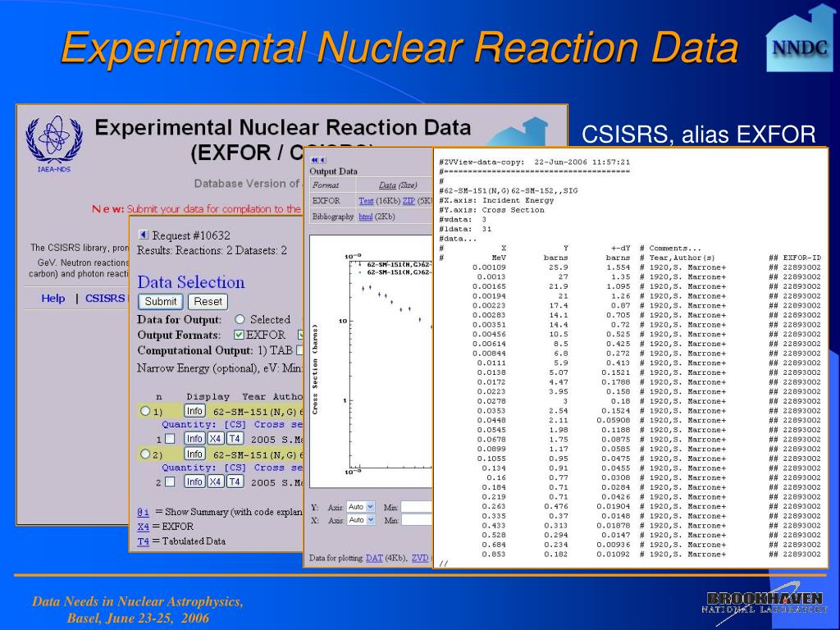
Task: Click the '#62-SM-151(N,G)62-SM-152,,SIG' line
Action: pyautogui.click(x=509, y=190)
